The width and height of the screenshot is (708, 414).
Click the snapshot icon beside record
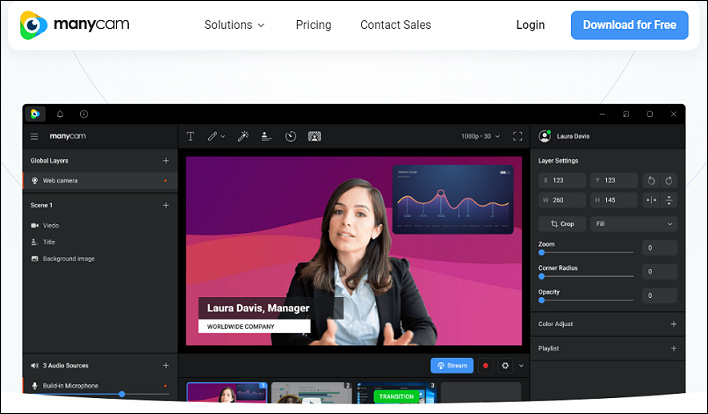pyautogui.click(x=505, y=366)
